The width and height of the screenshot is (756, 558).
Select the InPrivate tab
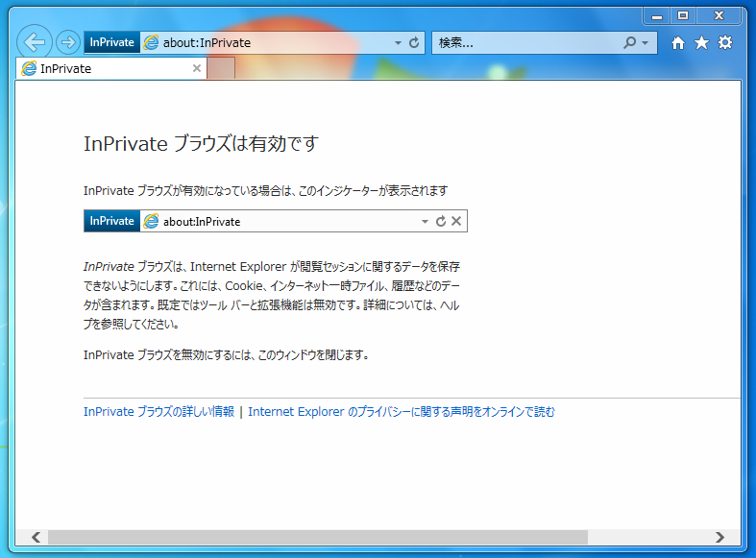111,68
